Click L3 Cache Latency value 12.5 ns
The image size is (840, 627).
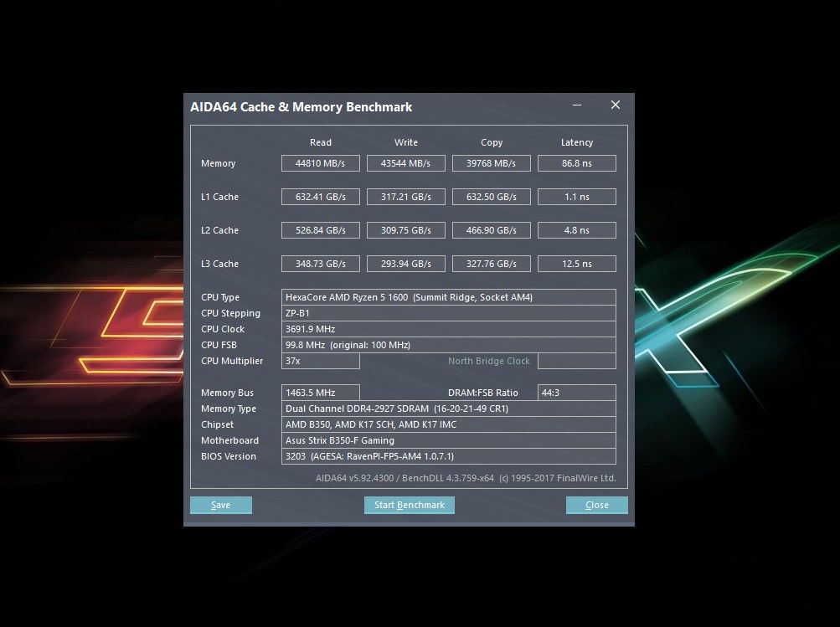[577, 264]
